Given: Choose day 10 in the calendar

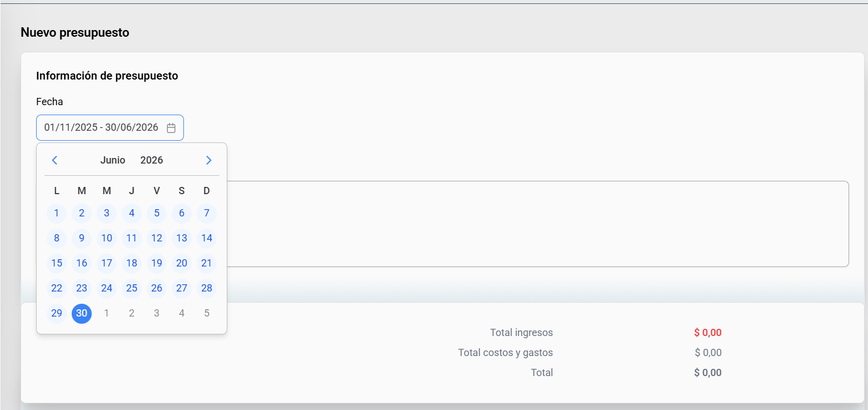Looking at the screenshot, I should pos(107,238).
